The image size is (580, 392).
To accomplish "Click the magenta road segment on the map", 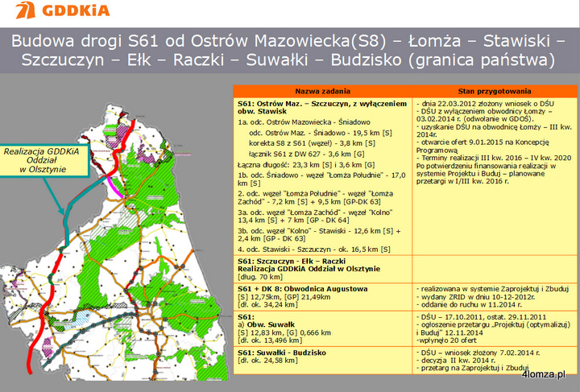I will pos(114,187).
